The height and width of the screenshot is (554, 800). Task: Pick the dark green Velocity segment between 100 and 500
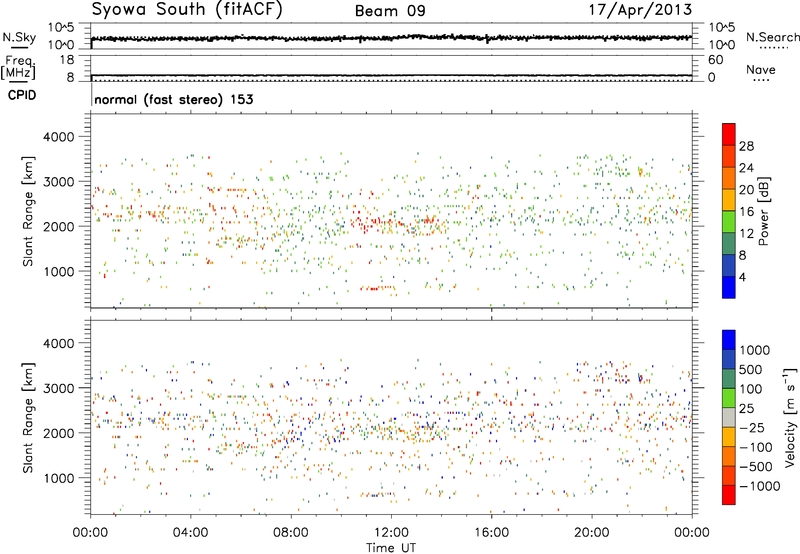[x=729, y=379]
